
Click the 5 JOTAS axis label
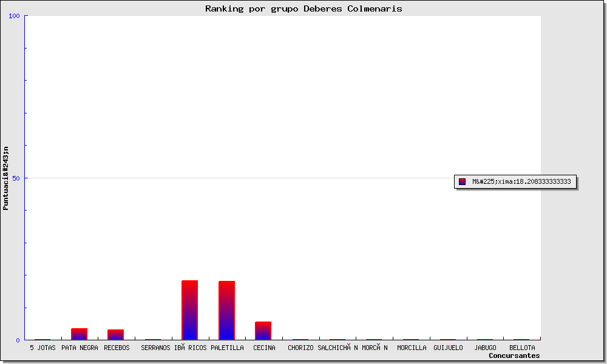tap(42, 348)
